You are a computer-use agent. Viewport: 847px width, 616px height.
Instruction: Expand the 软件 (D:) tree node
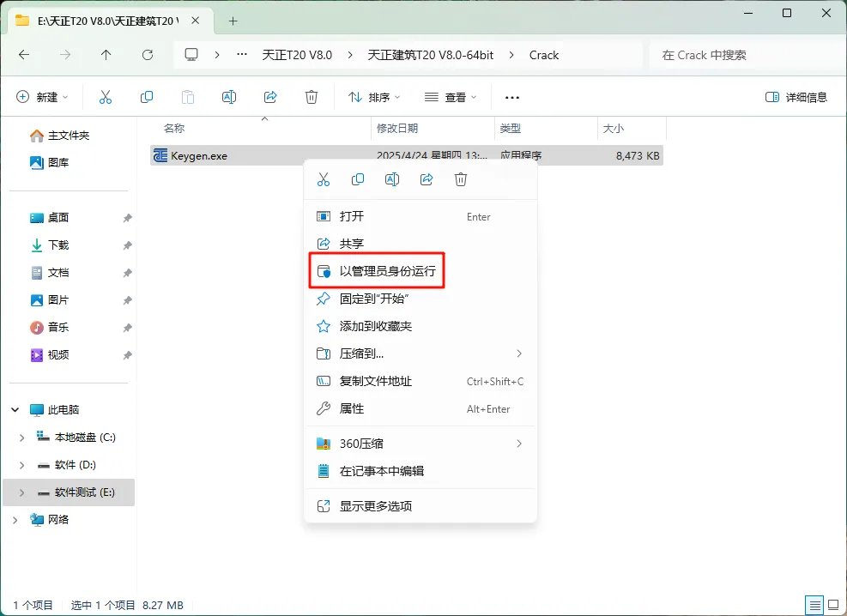(21, 465)
